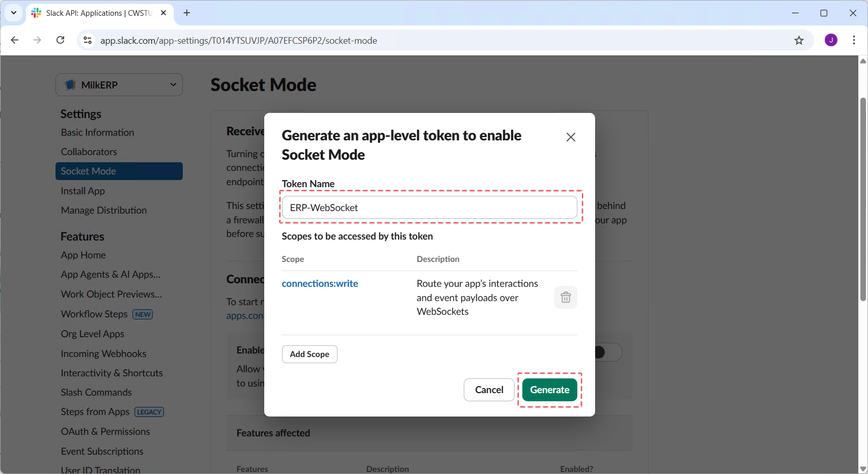Open a new browser tab
The image size is (868, 474).
pyautogui.click(x=187, y=13)
